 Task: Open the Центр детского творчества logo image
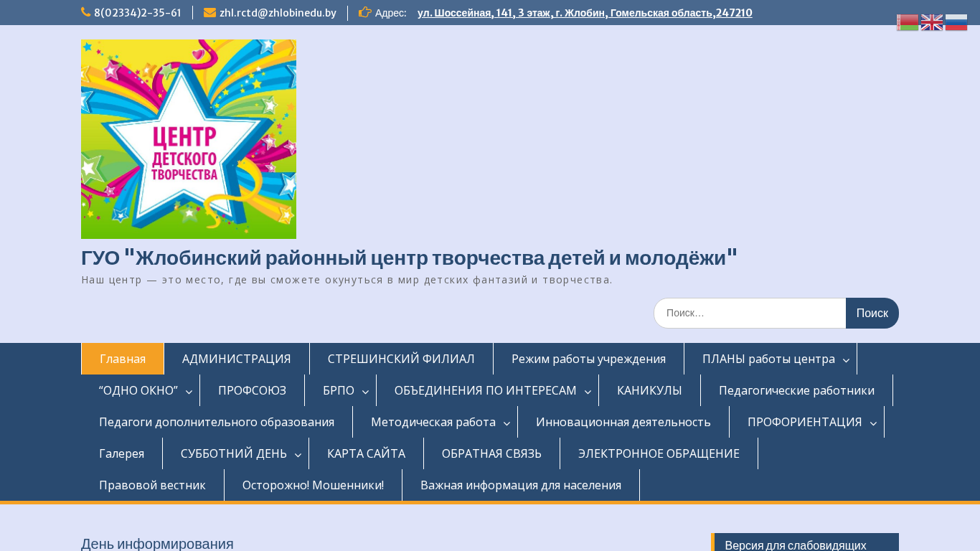pyautogui.click(x=189, y=139)
